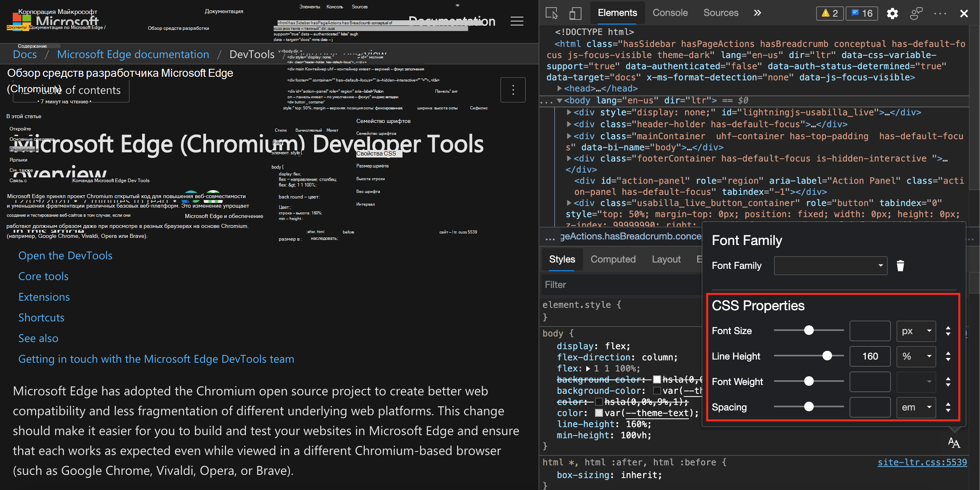The width and height of the screenshot is (980, 490).
Task: Open the DevTools three-dot customize menu
Action: coord(940,14)
